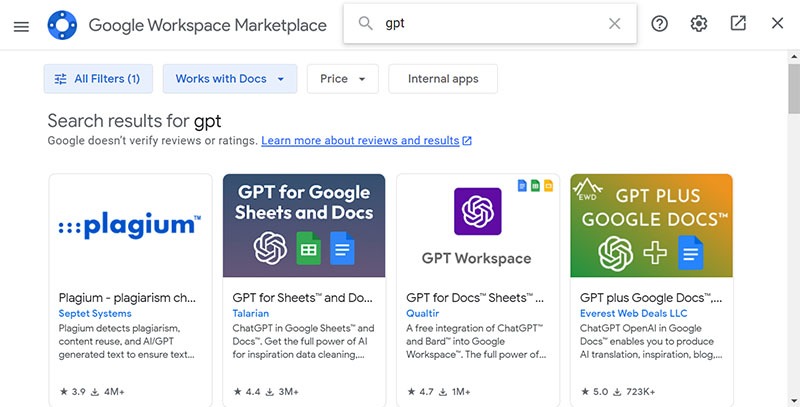Click the purple ChatGPT logo icon
This screenshot has width=800, height=407.
pos(478,211)
